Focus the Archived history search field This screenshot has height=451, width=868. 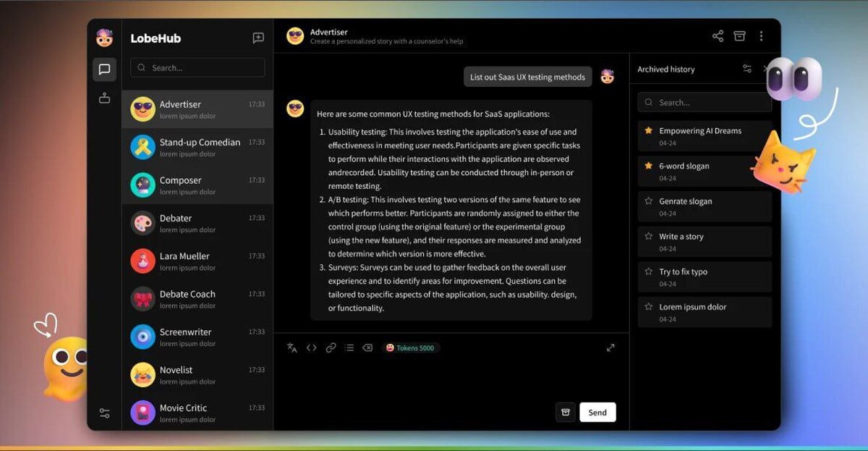click(705, 102)
